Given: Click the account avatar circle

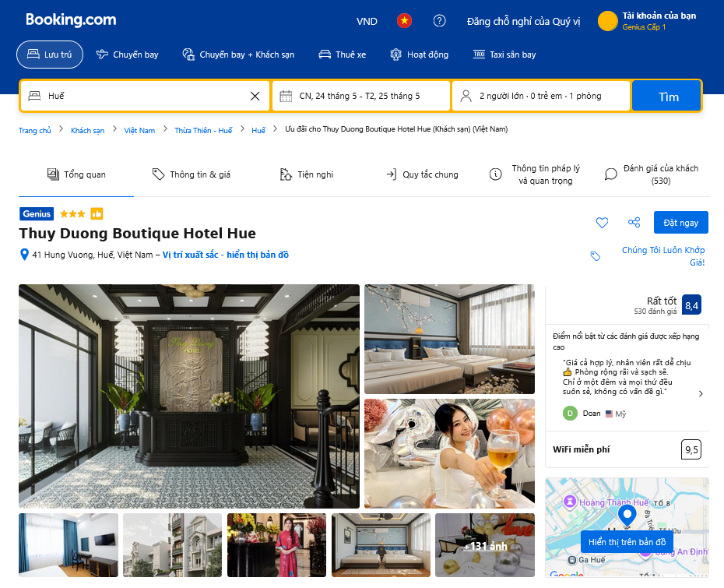Looking at the screenshot, I should tap(608, 21).
